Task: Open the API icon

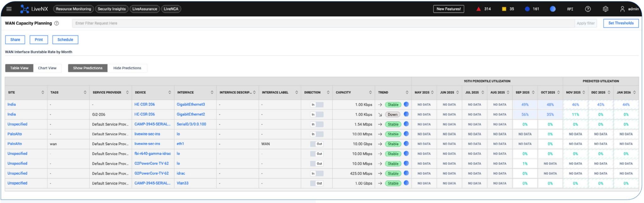Action: 570,9
